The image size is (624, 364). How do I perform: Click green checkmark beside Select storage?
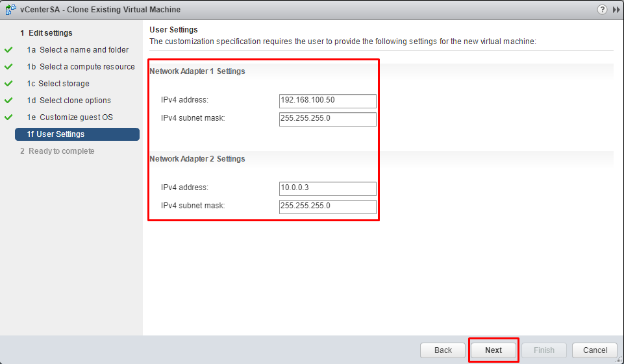tap(8, 84)
